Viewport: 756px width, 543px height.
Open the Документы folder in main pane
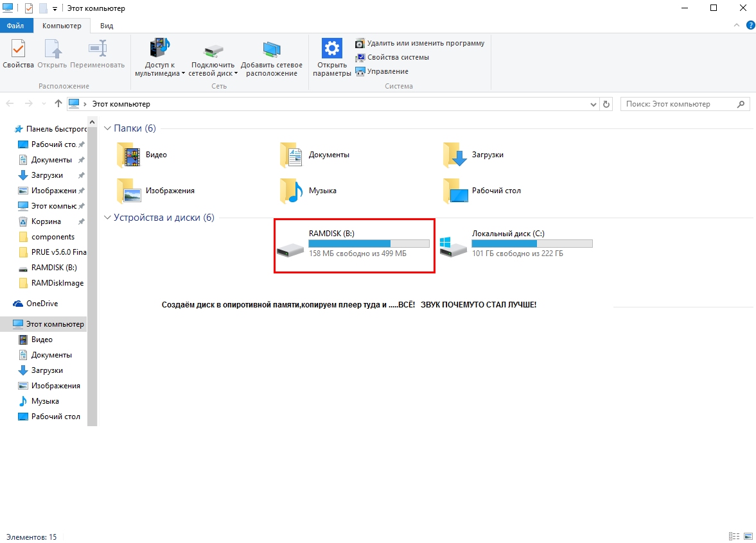[x=315, y=155]
